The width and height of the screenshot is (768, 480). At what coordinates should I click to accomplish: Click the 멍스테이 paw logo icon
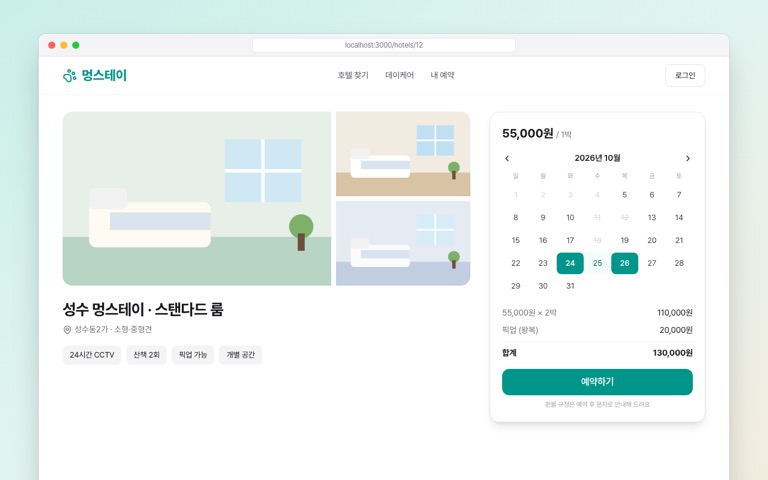point(70,75)
